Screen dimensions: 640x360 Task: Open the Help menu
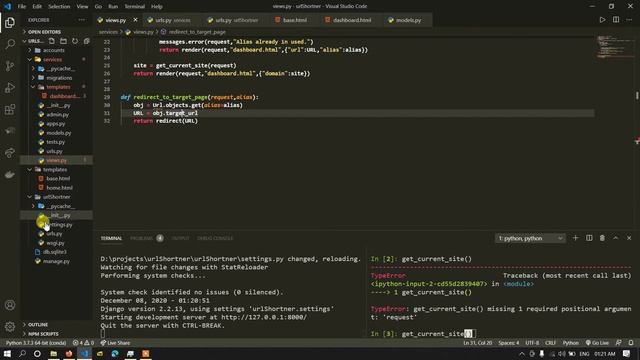(x=157, y=7)
